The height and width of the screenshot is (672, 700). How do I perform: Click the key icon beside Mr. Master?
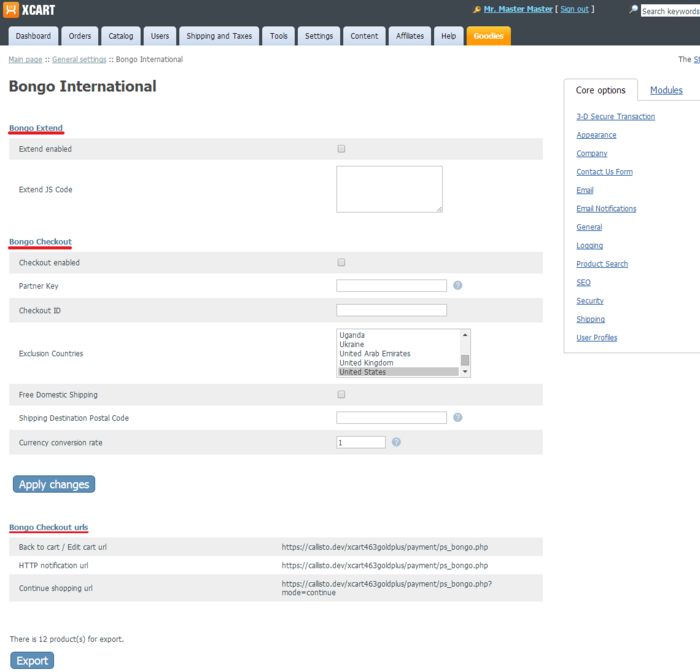477,10
